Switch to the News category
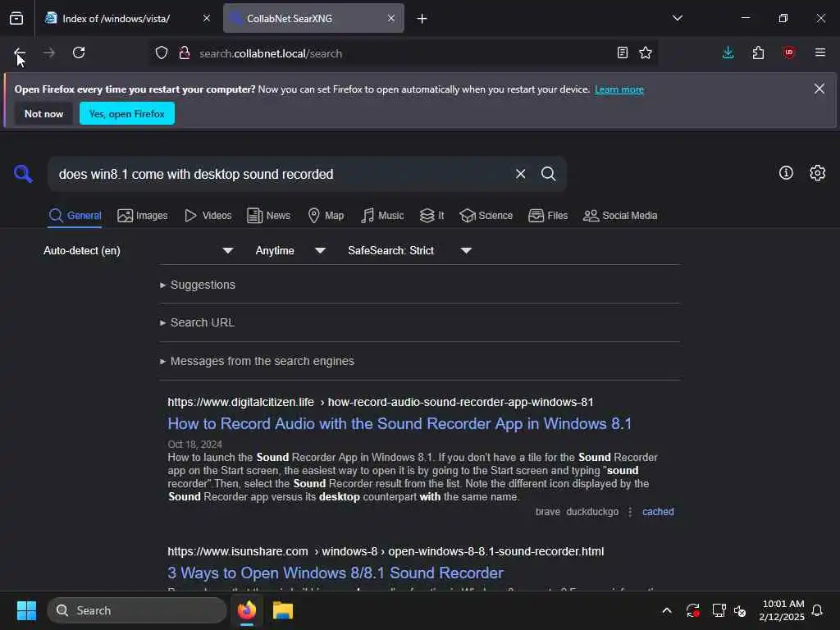The image size is (840, 630). [268, 216]
